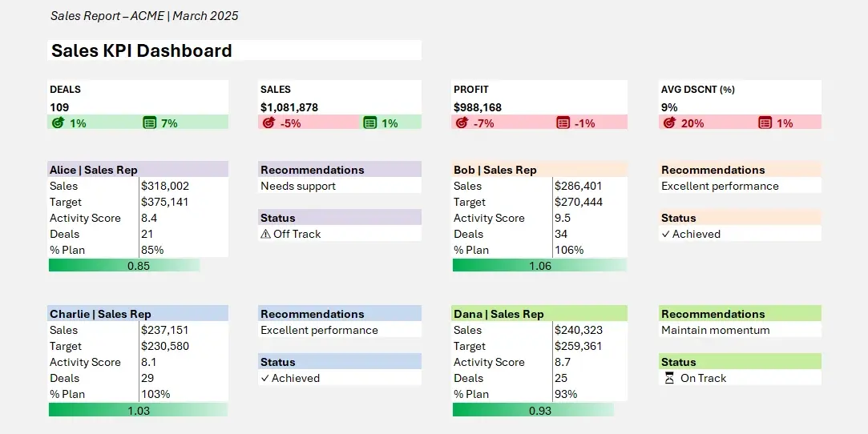Screen dimensions: 868x434
Task: Click the red list icon under PROFIT
Action: [563, 123]
